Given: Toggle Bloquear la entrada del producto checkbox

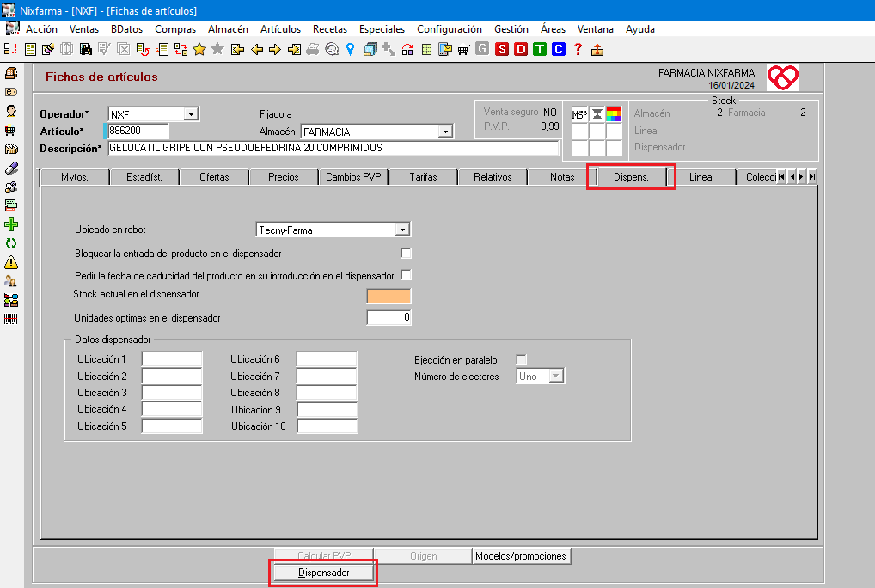Looking at the screenshot, I should click(406, 254).
